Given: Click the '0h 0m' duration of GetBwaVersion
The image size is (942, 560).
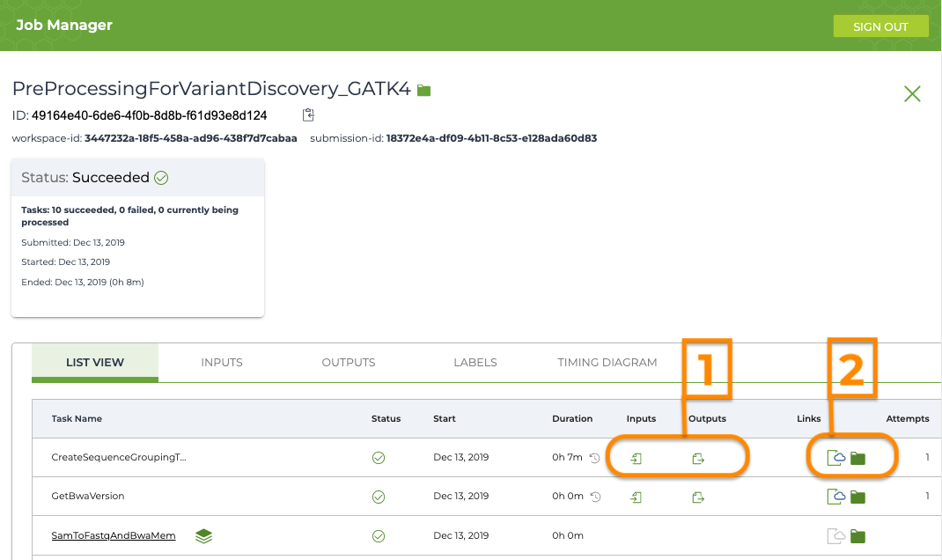Looking at the screenshot, I should click(x=568, y=496).
